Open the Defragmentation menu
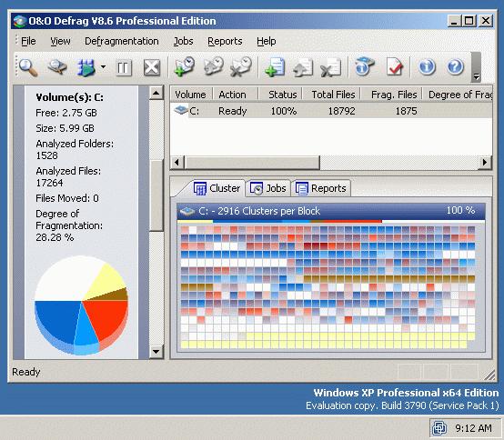Viewport: 504px width, 440px height. coord(122,41)
